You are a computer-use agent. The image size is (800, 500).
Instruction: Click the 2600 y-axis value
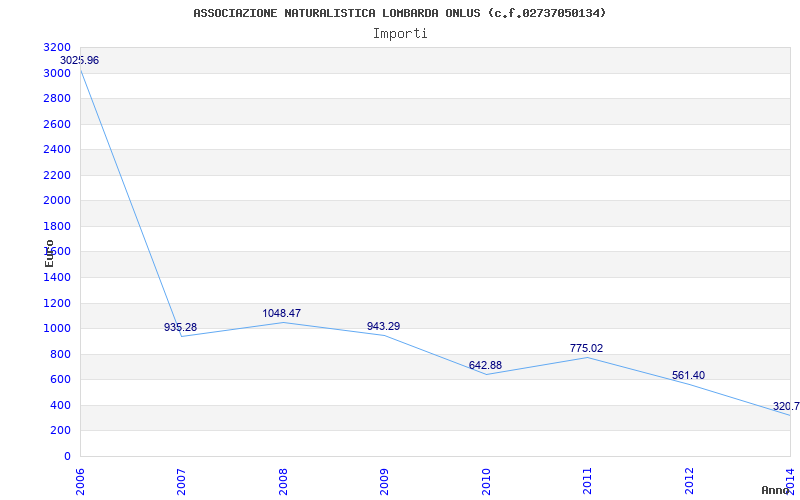tap(58, 124)
